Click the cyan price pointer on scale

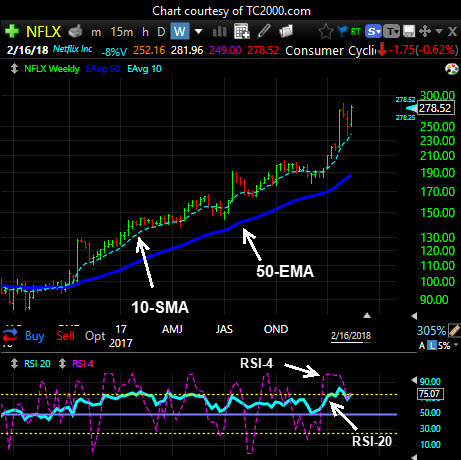click(411, 108)
